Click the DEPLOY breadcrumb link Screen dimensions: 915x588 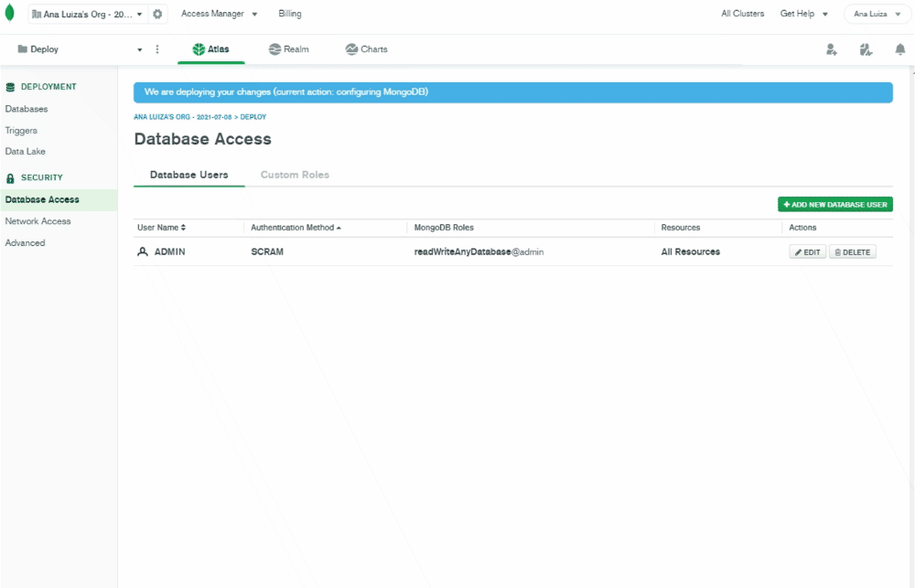tap(253, 117)
